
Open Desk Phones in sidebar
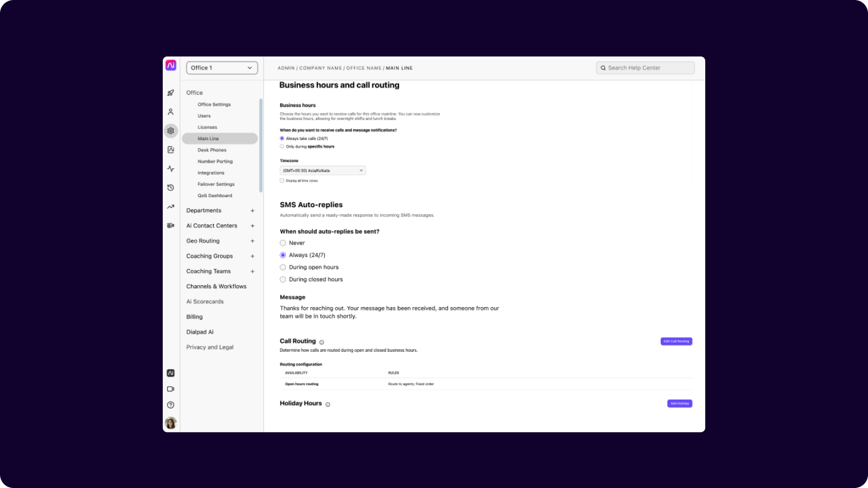[x=212, y=150]
